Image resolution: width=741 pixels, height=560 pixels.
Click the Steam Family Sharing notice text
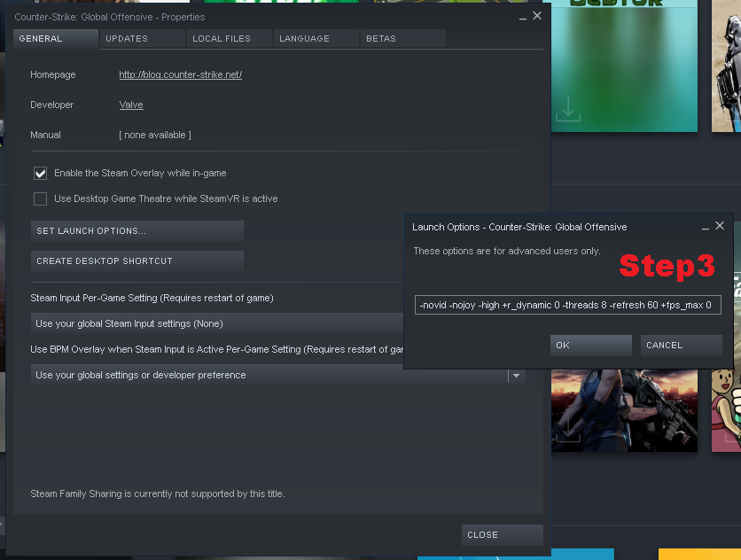(x=158, y=494)
